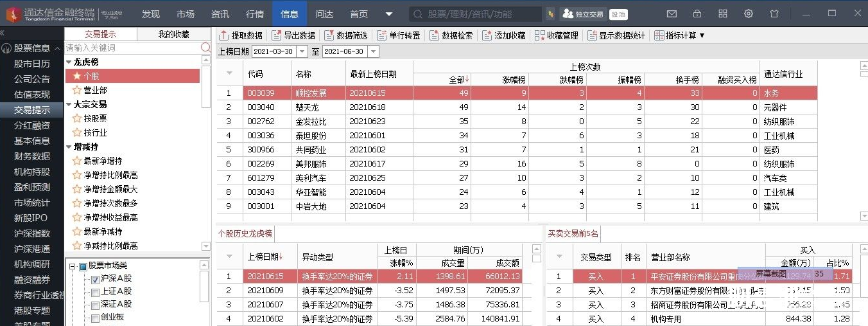Click star icon beside 按股票
The width and height of the screenshot is (868, 326).
pos(77,118)
